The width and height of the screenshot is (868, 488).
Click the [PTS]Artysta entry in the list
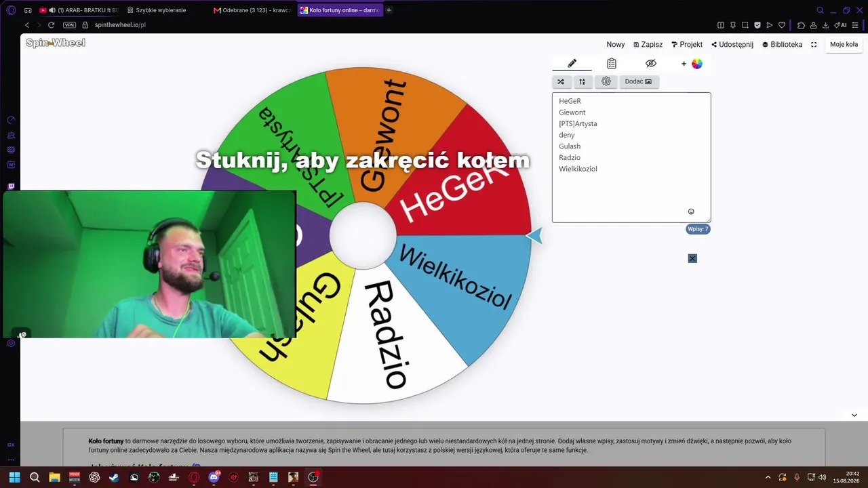tap(578, 123)
